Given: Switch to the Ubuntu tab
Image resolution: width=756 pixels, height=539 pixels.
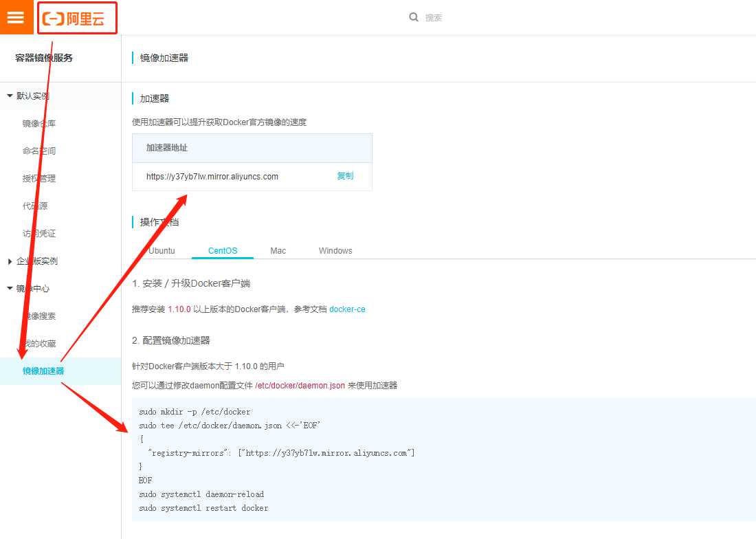Looking at the screenshot, I should coord(162,251).
